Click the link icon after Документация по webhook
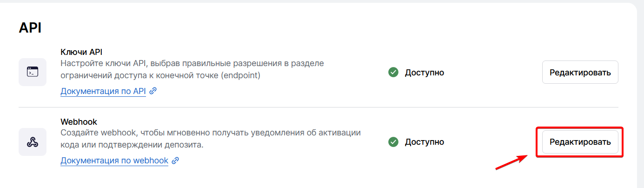Viewport: 644px width, 188px height. [x=175, y=161]
